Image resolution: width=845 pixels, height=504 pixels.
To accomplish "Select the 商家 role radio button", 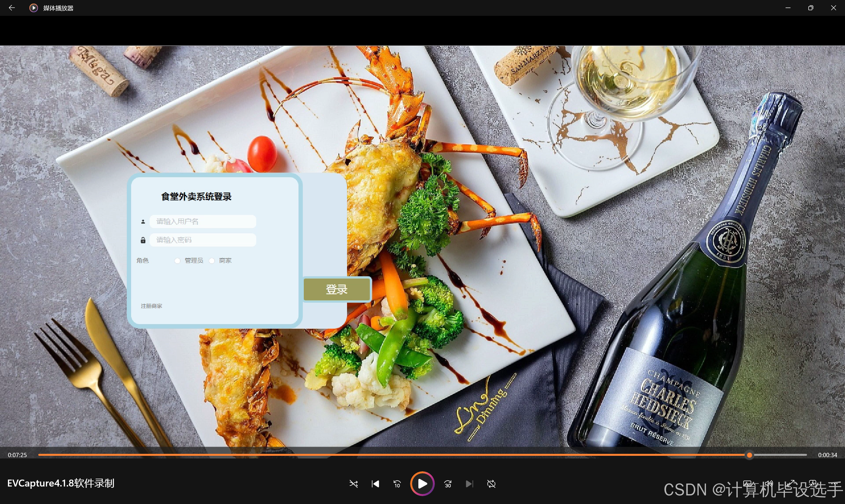I will (x=212, y=261).
